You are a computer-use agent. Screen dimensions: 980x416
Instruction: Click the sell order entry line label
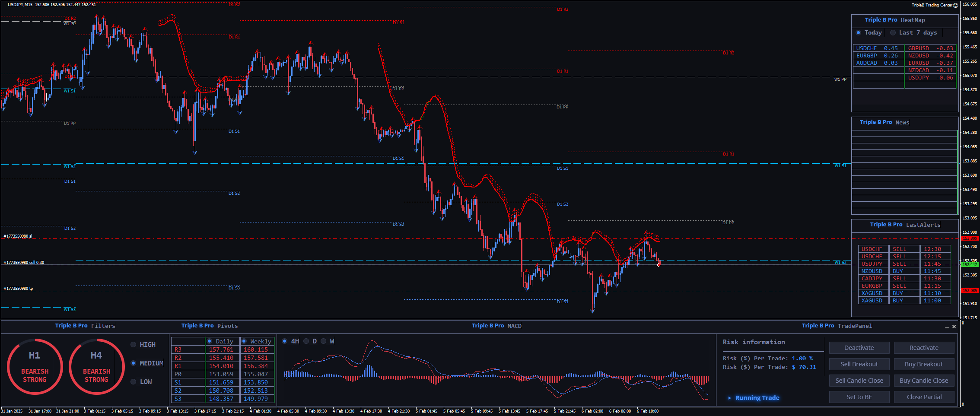tap(24, 263)
